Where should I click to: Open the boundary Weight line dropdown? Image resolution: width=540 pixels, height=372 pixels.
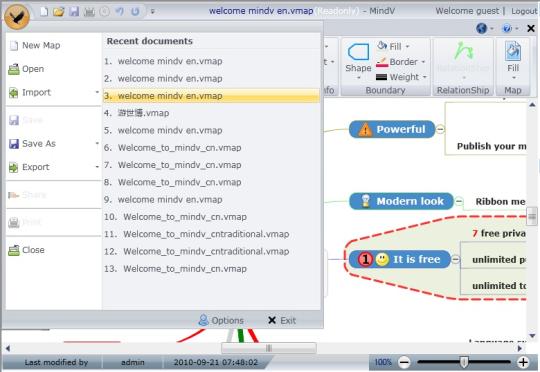402,77
